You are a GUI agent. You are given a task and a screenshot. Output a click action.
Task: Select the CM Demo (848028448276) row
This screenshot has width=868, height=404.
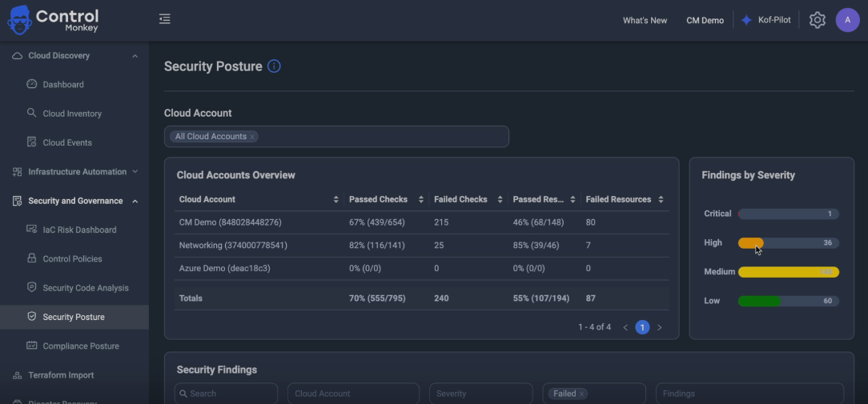(x=421, y=222)
